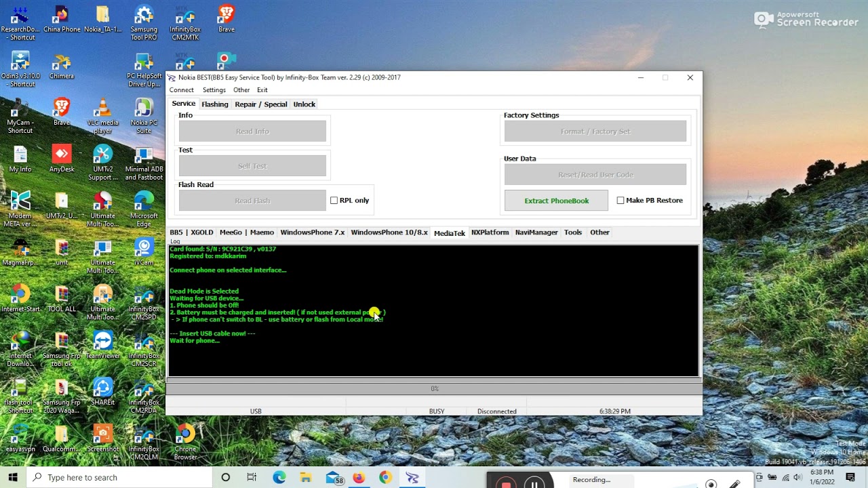Open MagmaFrp desktop icon

[x=20, y=251]
